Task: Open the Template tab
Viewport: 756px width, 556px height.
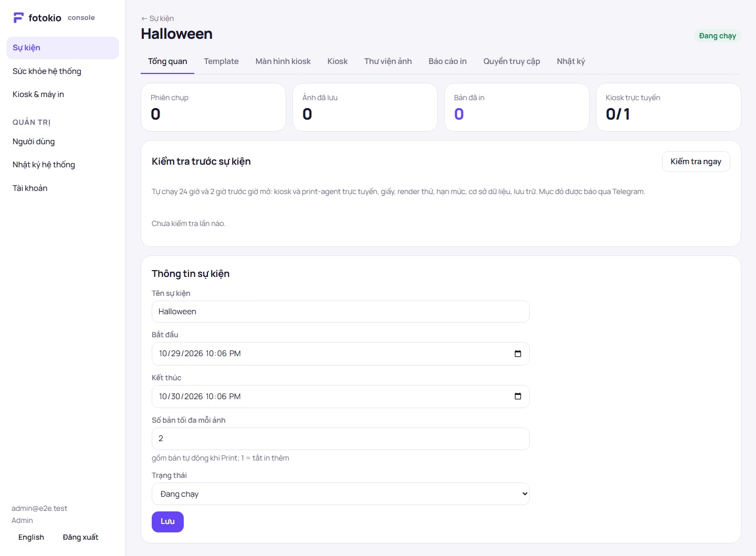Action: tap(221, 61)
